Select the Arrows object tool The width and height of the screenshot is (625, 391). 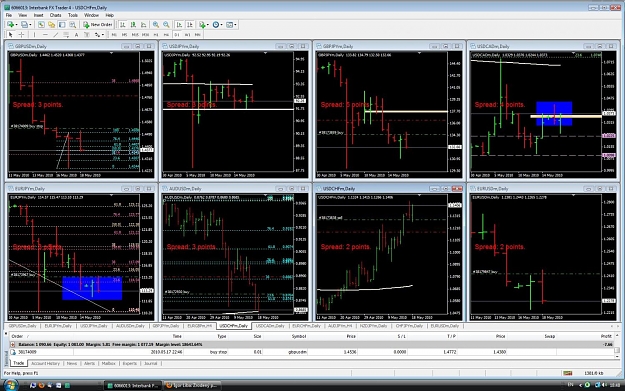97,35
